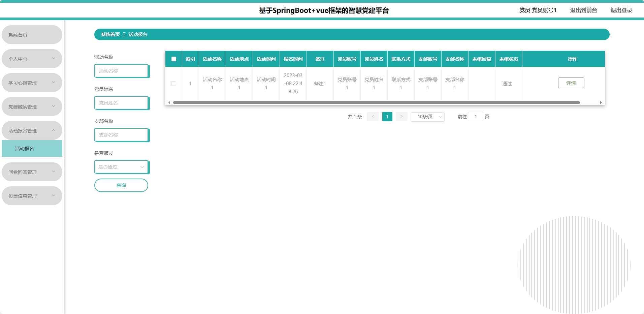Select page 1 in pagination
This screenshot has height=314, width=644.
pyautogui.click(x=387, y=117)
